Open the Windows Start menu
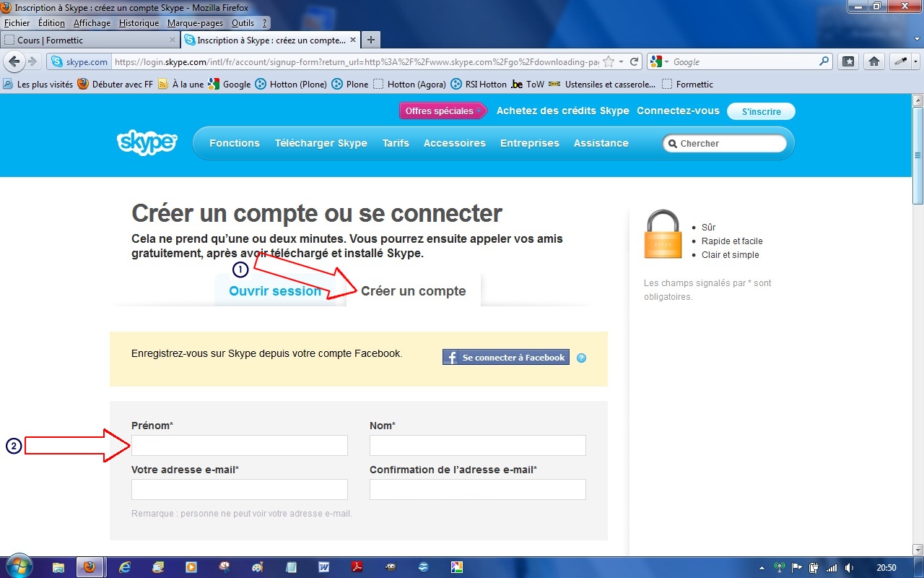The width and height of the screenshot is (924, 578). (x=18, y=566)
